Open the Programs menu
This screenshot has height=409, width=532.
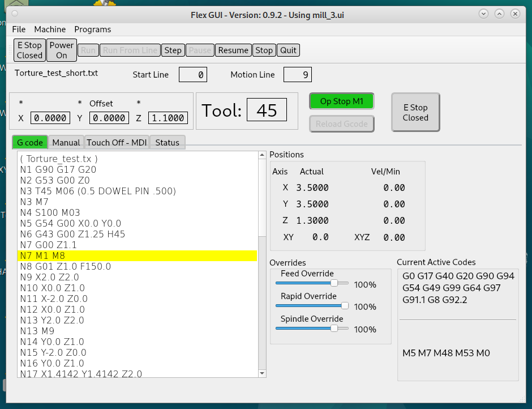pos(93,29)
